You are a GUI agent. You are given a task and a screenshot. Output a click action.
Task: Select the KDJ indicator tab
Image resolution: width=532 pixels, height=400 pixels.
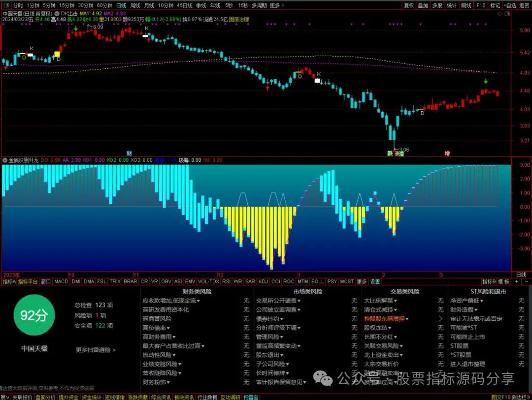click(263, 281)
